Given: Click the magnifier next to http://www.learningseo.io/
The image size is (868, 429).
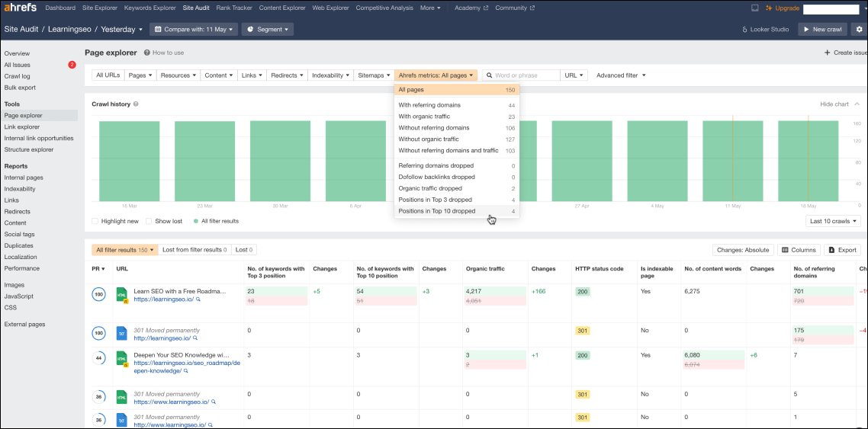Looking at the screenshot, I should pos(211,424).
